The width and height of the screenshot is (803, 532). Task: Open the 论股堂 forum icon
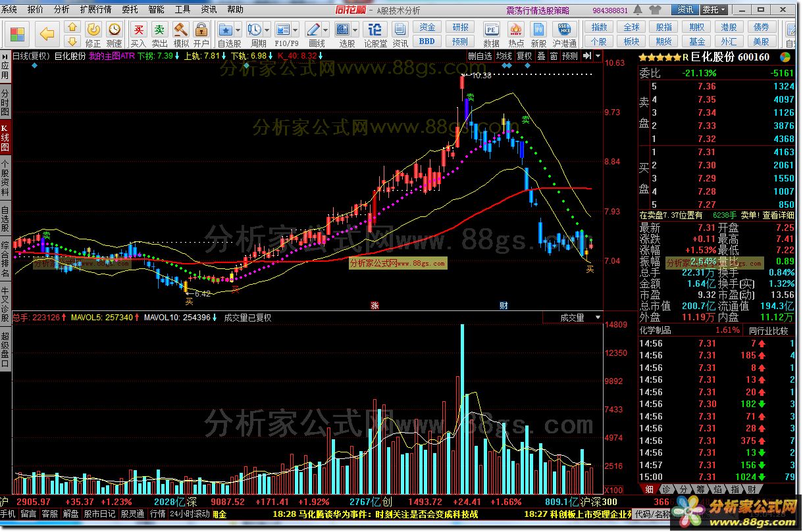375,29
